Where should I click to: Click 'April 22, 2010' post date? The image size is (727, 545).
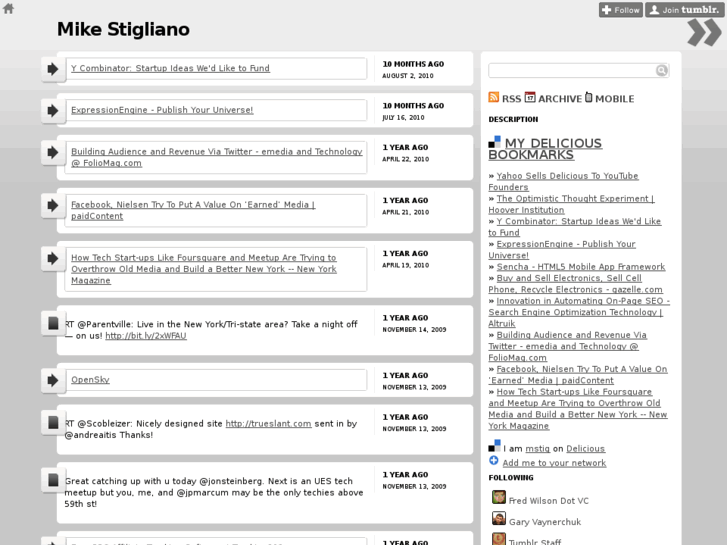pyautogui.click(x=405, y=160)
